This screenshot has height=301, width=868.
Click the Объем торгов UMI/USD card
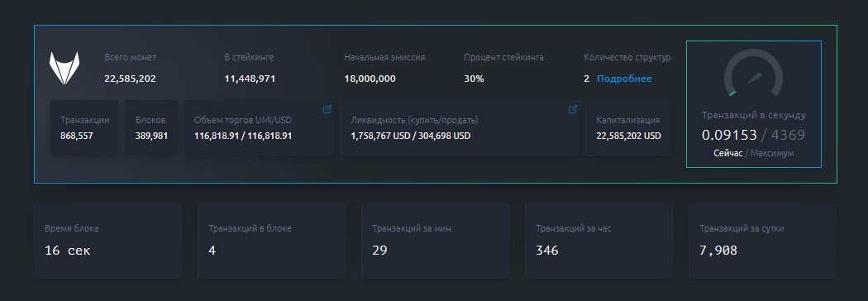[x=259, y=128]
